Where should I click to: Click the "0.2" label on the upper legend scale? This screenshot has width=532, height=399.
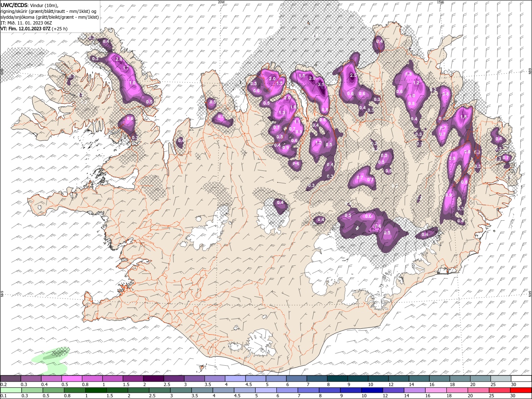[x=4, y=384]
